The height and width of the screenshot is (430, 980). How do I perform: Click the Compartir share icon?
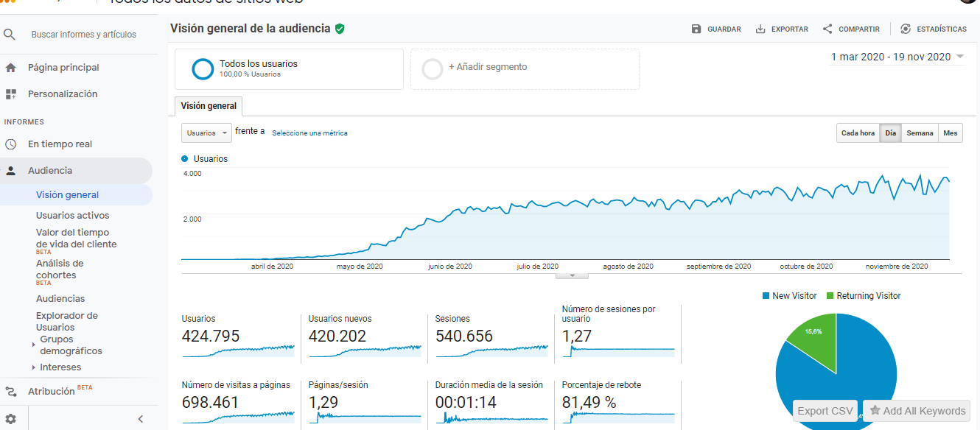827,29
